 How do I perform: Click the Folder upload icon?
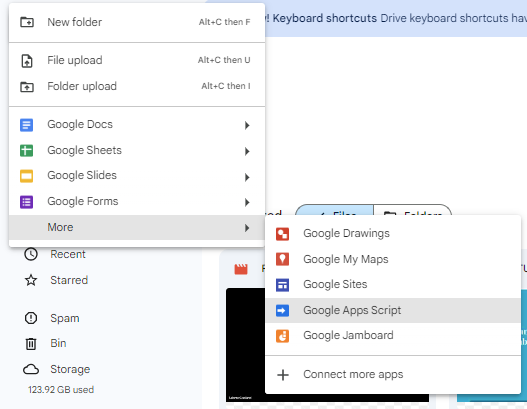(27, 87)
